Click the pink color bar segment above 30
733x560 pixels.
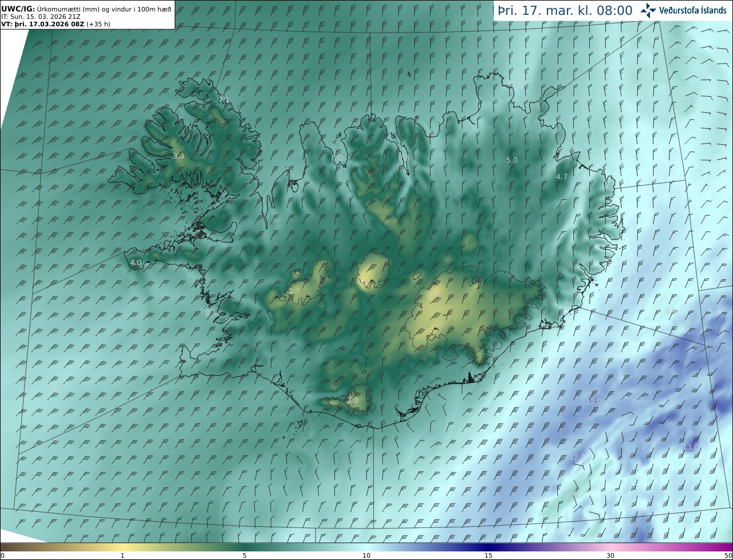coord(610,546)
